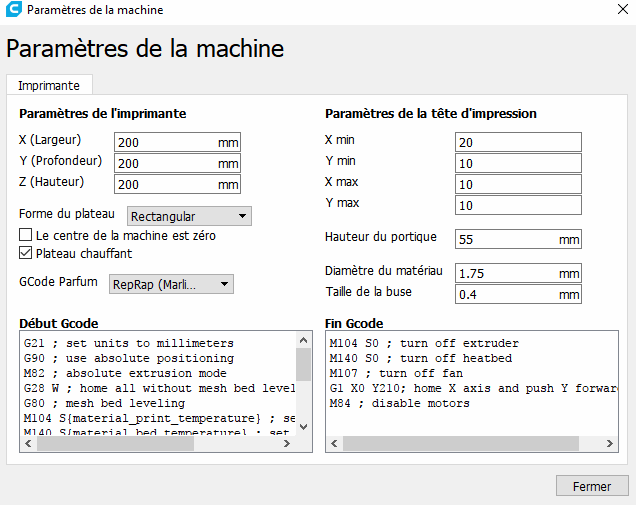Viewport: 636px width, 505px height.
Task: Click the Cura logo in title bar
Action: click(x=13, y=9)
